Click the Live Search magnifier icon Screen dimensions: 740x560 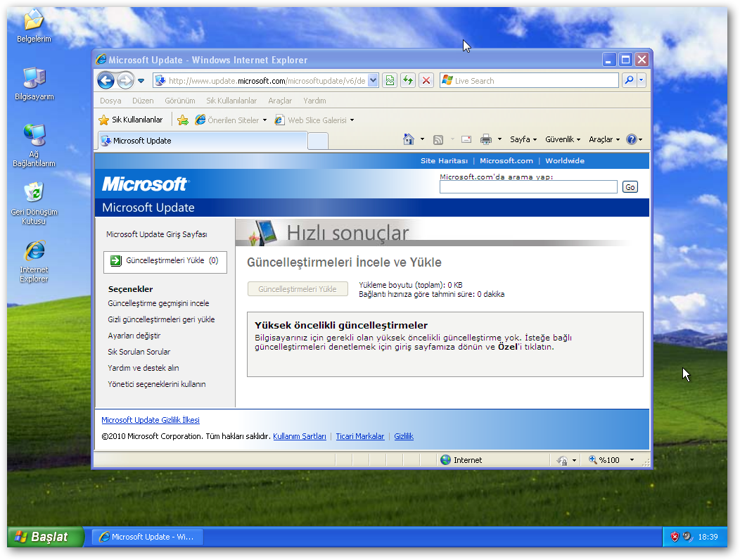pyautogui.click(x=629, y=81)
